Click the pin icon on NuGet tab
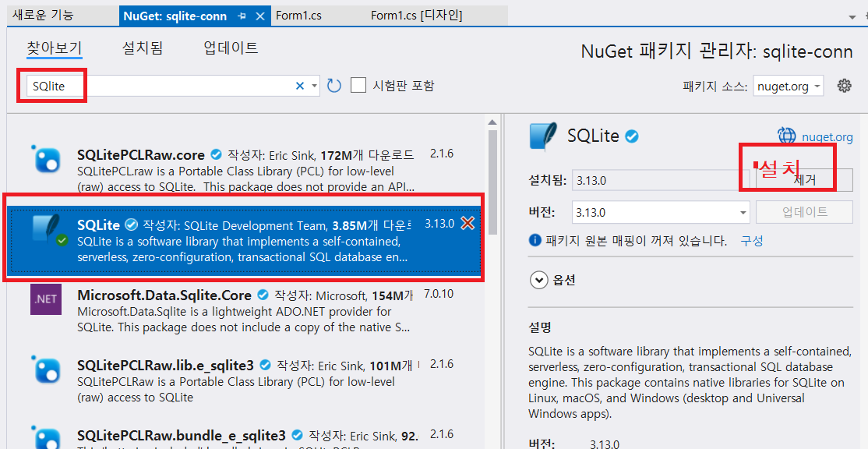 (242, 16)
